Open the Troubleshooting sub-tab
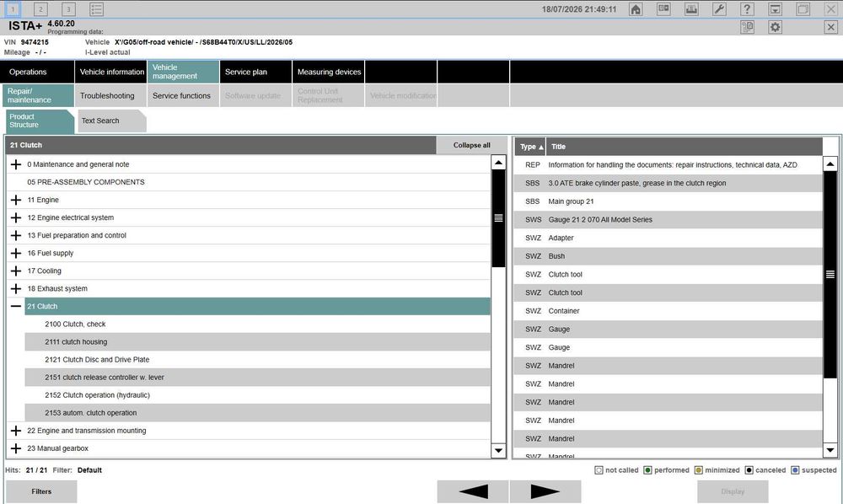The width and height of the screenshot is (843, 504). point(110,95)
